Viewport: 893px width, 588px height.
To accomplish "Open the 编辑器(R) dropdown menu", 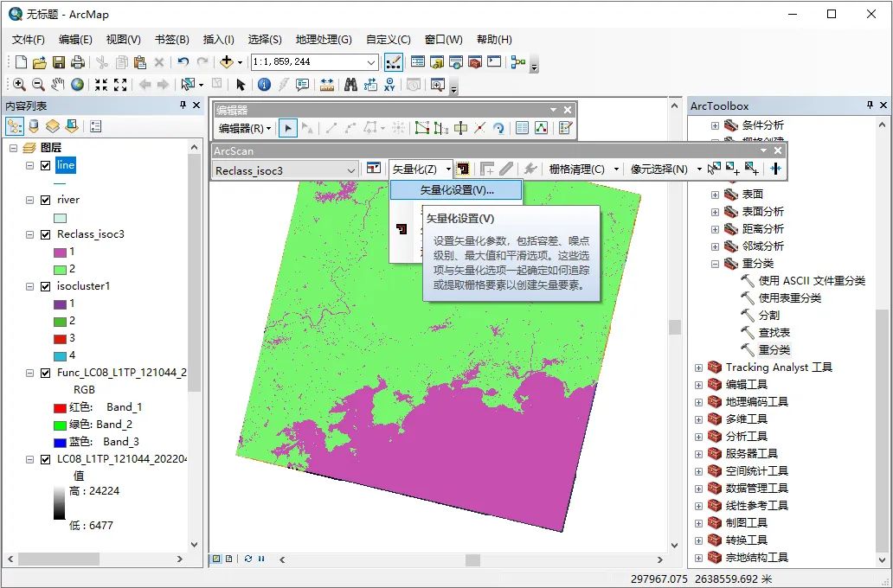I will pos(245,128).
